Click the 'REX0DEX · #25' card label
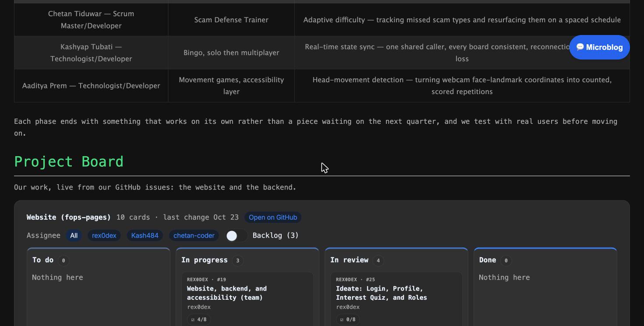 (x=355, y=279)
